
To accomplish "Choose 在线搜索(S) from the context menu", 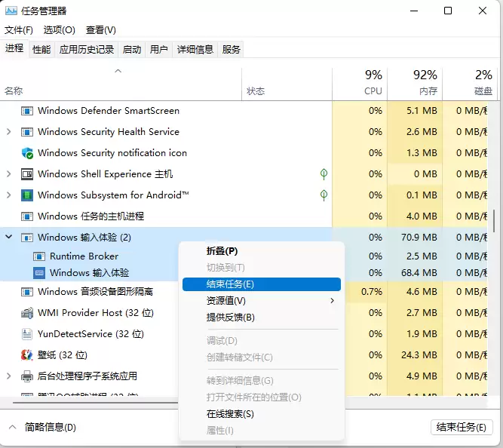I will 230,414.
